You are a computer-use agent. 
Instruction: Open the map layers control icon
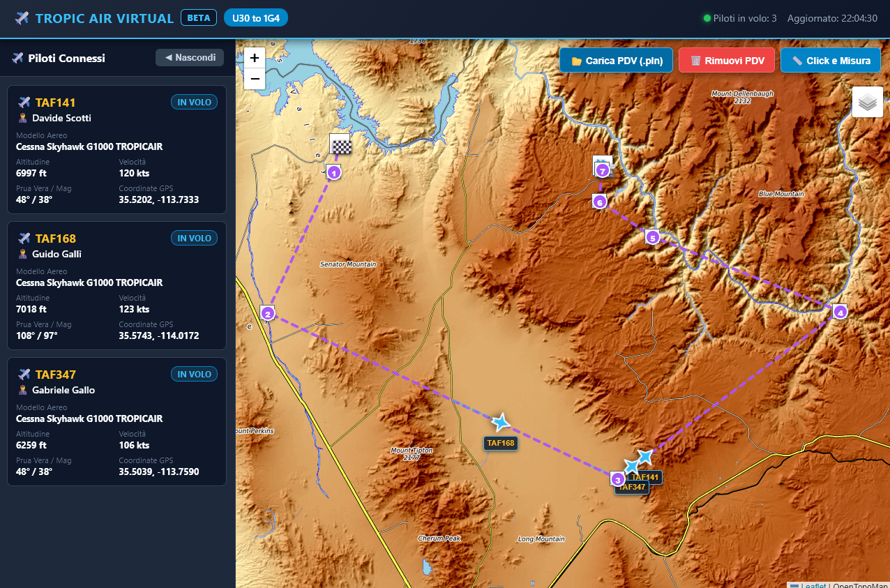click(x=867, y=102)
